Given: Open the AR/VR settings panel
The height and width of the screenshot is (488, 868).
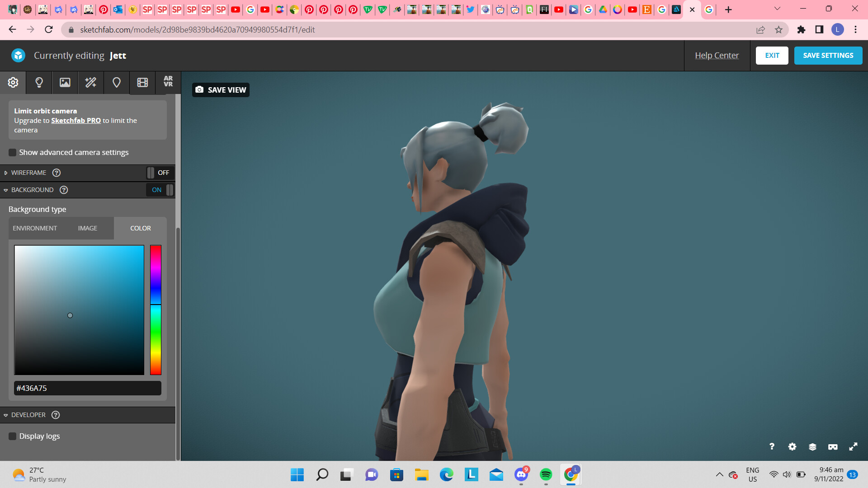Looking at the screenshot, I should coord(168,83).
